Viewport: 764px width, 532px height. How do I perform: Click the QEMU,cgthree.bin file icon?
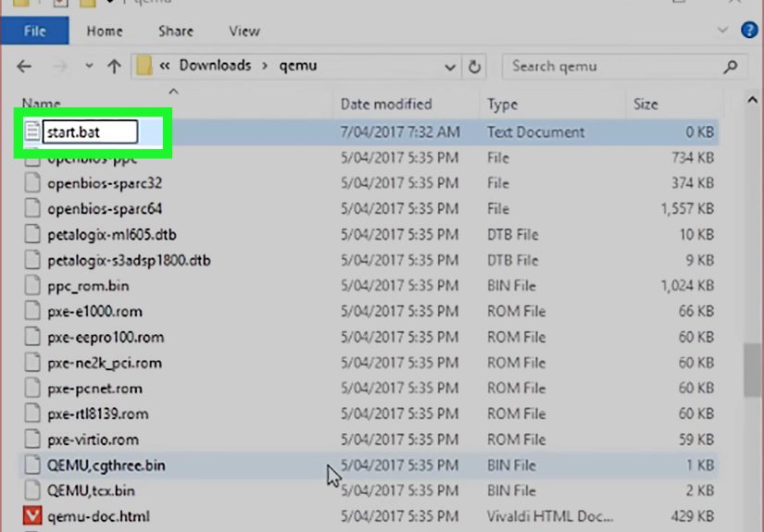pyautogui.click(x=32, y=464)
